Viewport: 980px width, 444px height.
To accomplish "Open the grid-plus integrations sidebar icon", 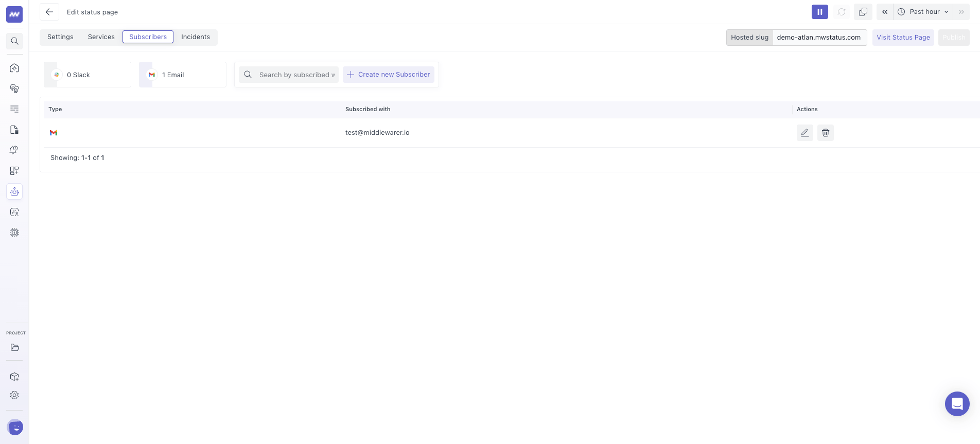I will pyautogui.click(x=14, y=171).
